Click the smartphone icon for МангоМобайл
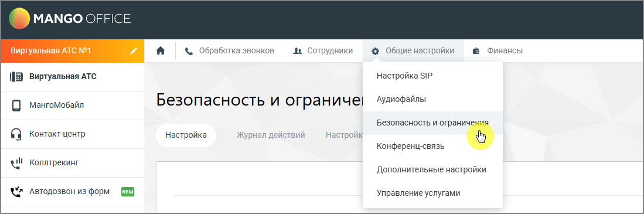The width and height of the screenshot is (644, 214). (x=16, y=106)
